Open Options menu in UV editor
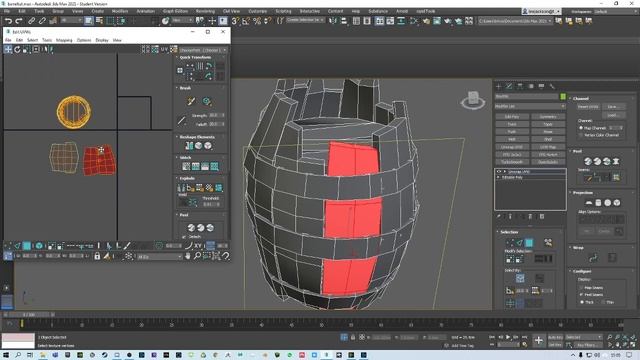Image resolution: width=640 pixels, height=360 pixels. [x=84, y=40]
